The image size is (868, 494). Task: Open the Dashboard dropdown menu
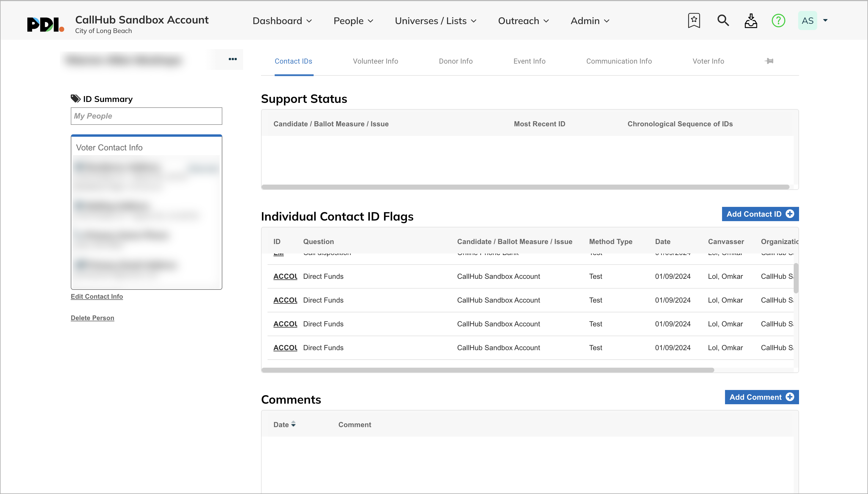[282, 21]
